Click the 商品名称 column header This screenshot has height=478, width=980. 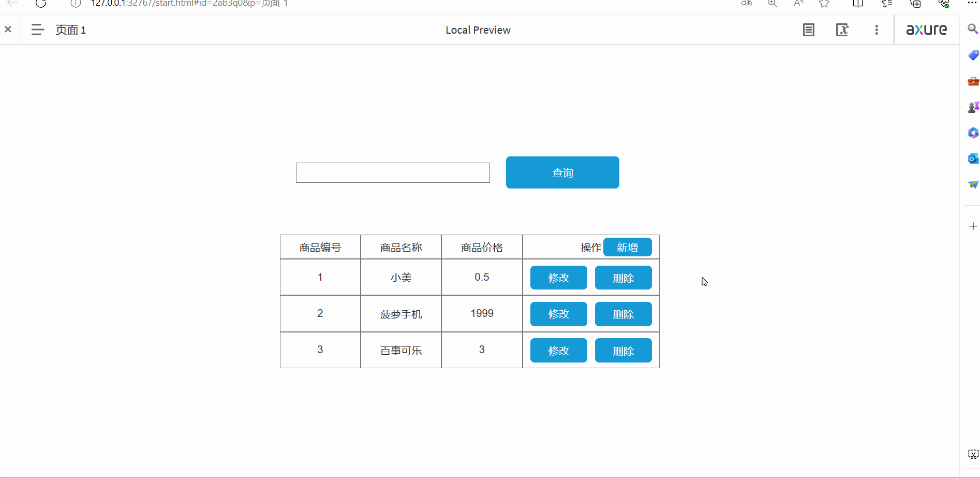401,248
